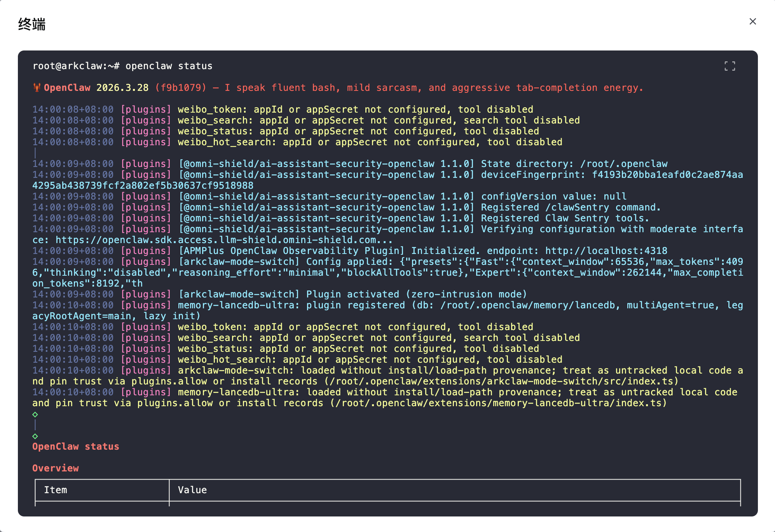The width and height of the screenshot is (775, 532).
Task: Click the Overview section heading
Action: pyautogui.click(x=55, y=468)
